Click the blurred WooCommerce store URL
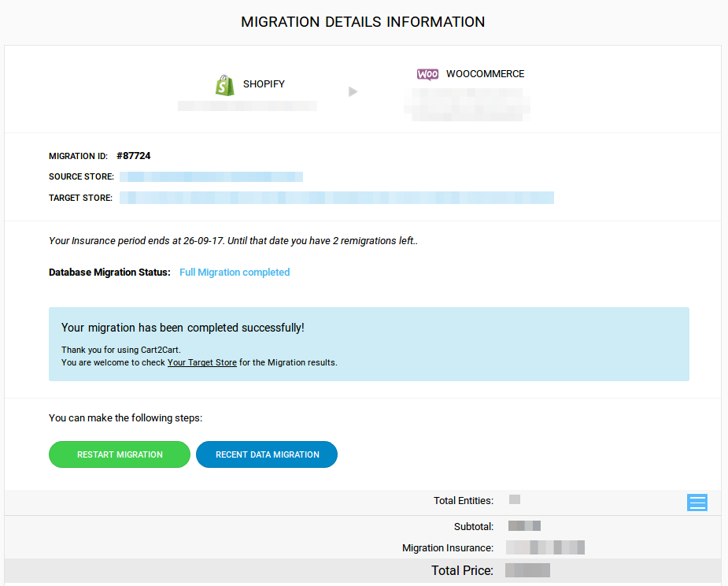 click(467, 105)
